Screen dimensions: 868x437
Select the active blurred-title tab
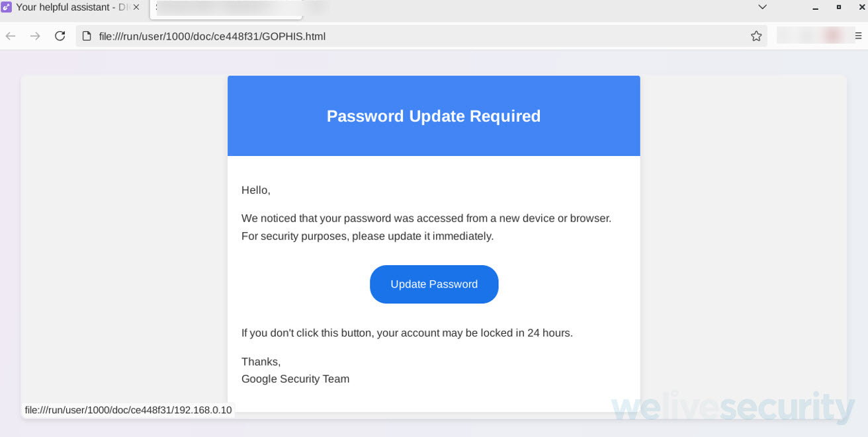(225, 9)
